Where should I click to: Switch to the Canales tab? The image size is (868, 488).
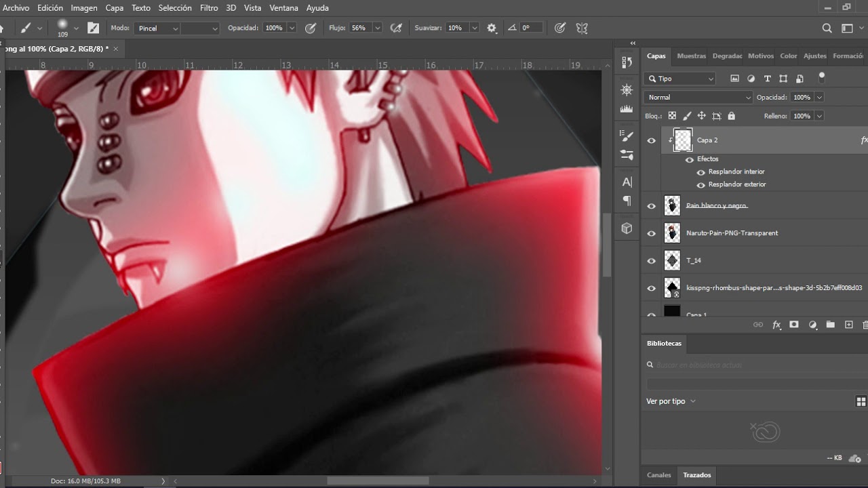[658, 475]
